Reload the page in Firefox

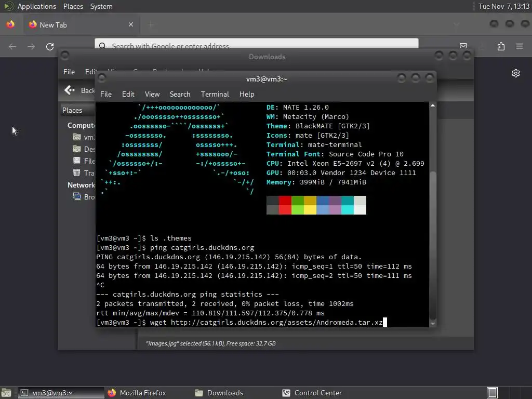(x=50, y=46)
